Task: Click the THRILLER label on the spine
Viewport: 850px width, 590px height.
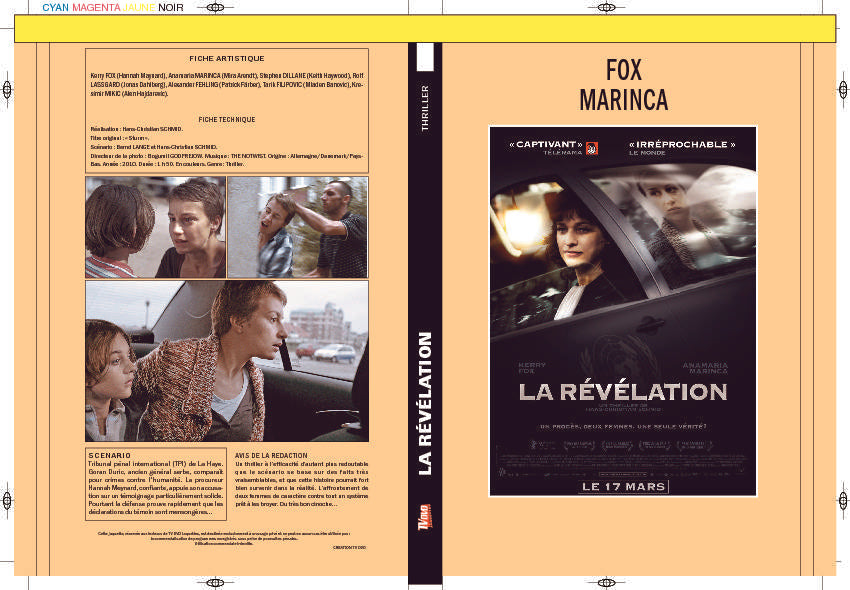Action: tap(425, 108)
